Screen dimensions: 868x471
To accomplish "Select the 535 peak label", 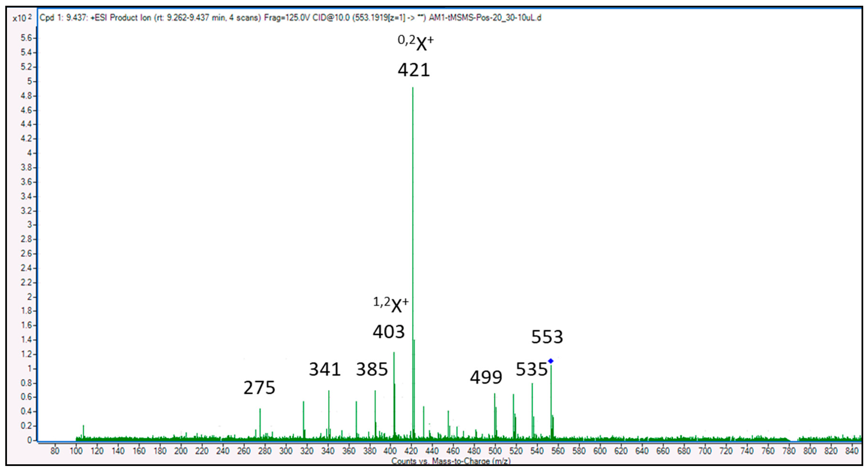I will click(x=531, y=369).
